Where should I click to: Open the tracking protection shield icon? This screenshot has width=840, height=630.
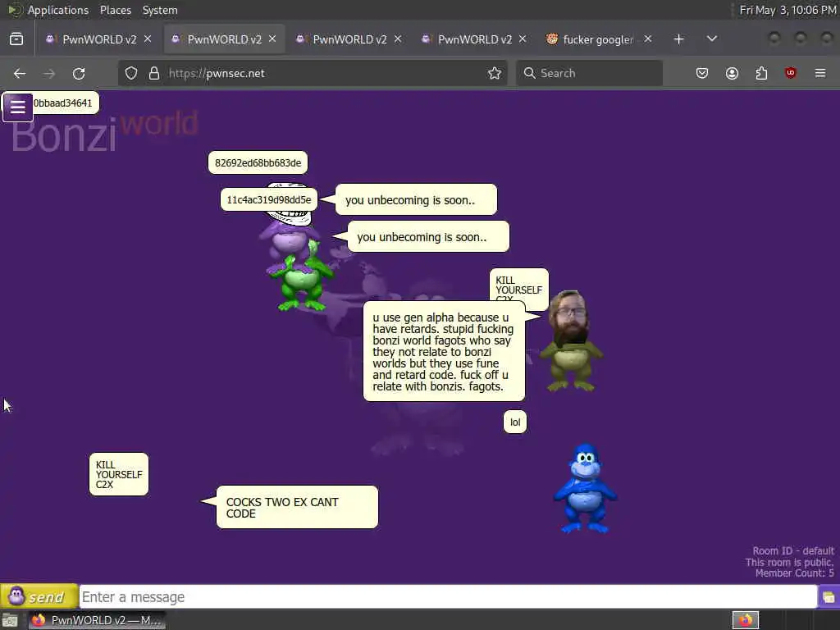point(131,73)
